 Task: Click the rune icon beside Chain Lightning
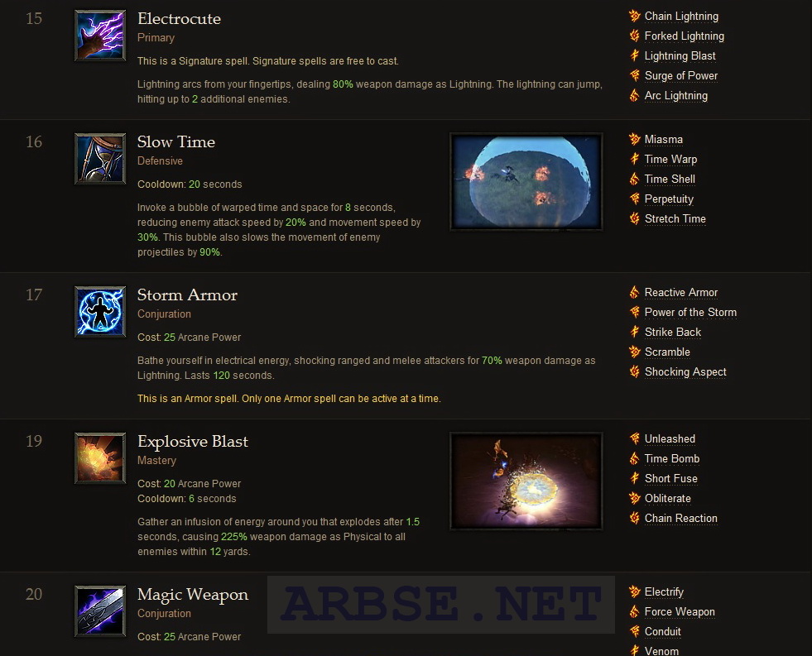click(634, 16)
